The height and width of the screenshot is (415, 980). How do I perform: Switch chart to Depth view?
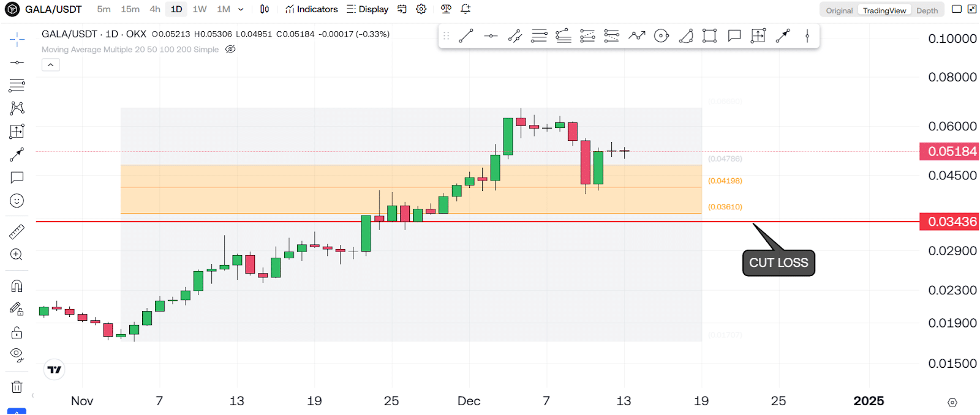(x=927, y=10)
